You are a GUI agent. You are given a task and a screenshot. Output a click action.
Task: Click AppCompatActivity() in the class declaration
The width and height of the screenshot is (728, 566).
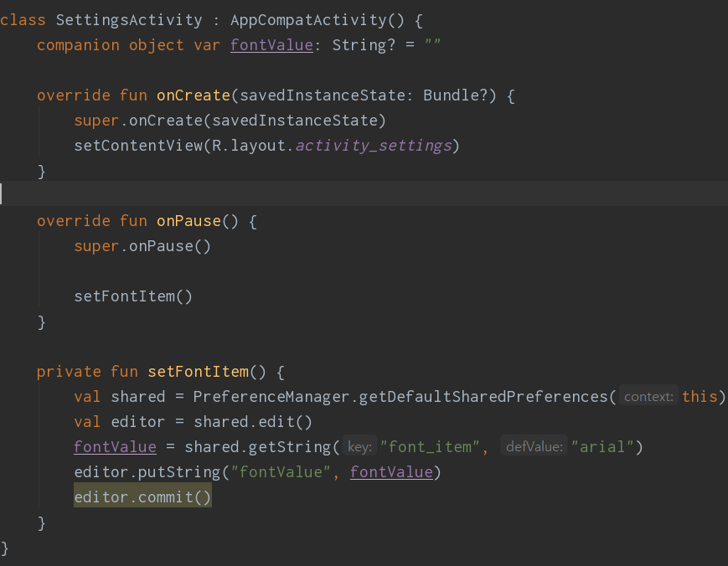tap(318, 20)
